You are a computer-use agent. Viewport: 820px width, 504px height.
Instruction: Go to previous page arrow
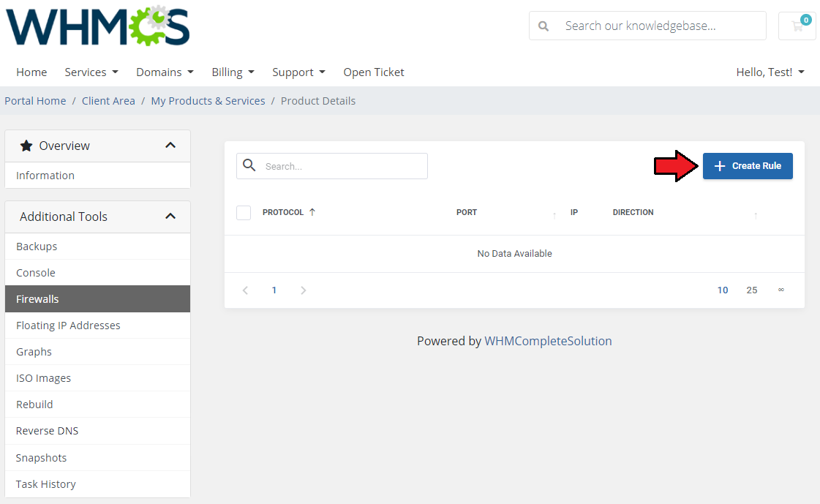click(x=245, y=290)
